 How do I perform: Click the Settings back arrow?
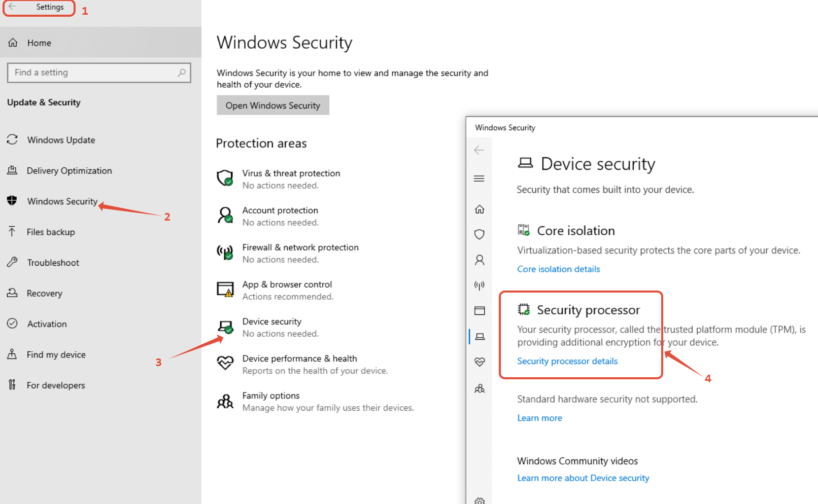point(12,7)
